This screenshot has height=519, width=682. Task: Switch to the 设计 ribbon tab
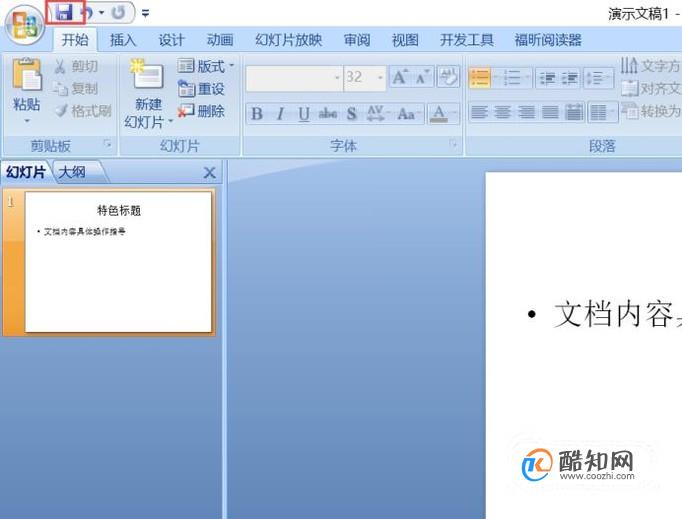(171, 40)
